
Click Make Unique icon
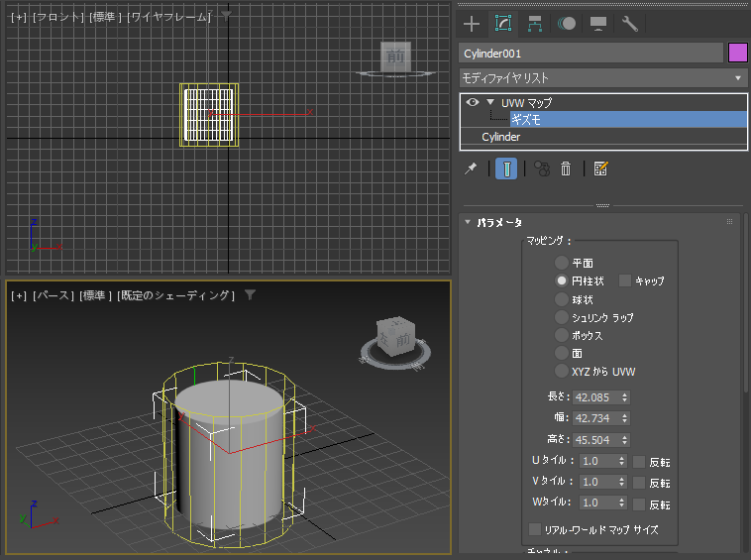tap(542, 168)
